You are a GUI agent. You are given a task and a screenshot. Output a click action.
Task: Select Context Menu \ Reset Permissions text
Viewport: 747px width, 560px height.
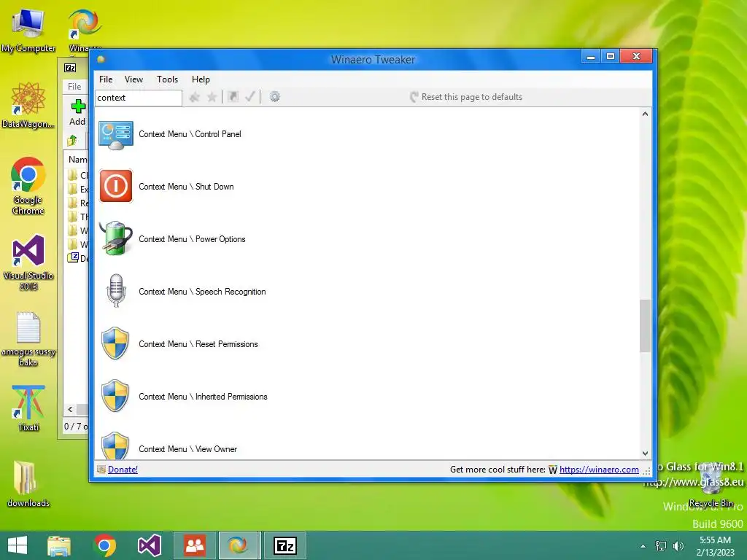pyautogui.click(x=198, y=344)
